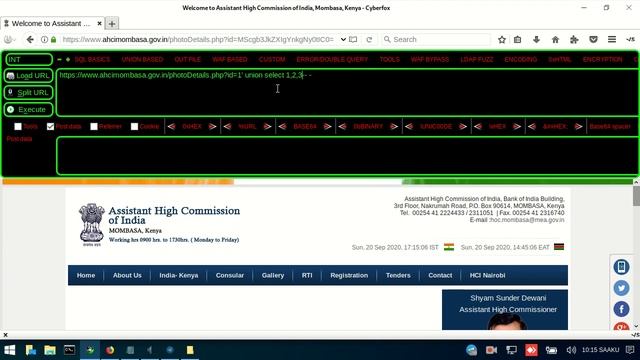Click the Load URL button
This screenshot has width=640, height=360.
pos(28,76)
